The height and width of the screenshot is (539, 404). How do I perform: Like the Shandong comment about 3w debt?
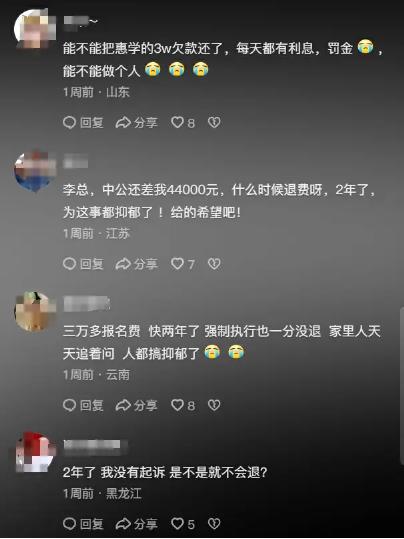pyautogui.click(x=183, y=122)
